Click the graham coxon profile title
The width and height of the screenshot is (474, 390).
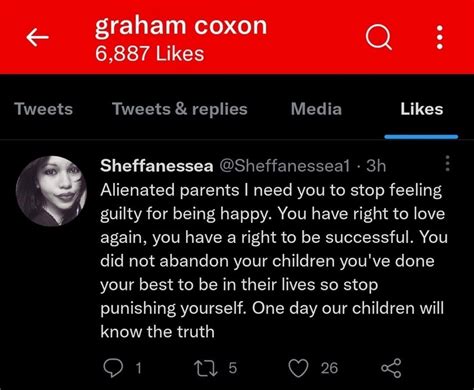pyautogui.click(x=181, y=26)
